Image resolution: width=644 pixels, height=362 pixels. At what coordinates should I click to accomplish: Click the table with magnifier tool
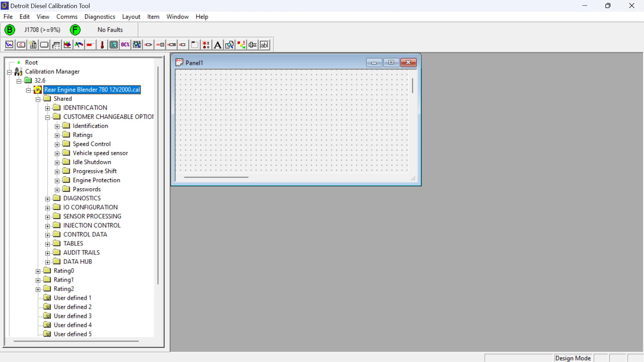pyautogui.click(x=137, y=45)
